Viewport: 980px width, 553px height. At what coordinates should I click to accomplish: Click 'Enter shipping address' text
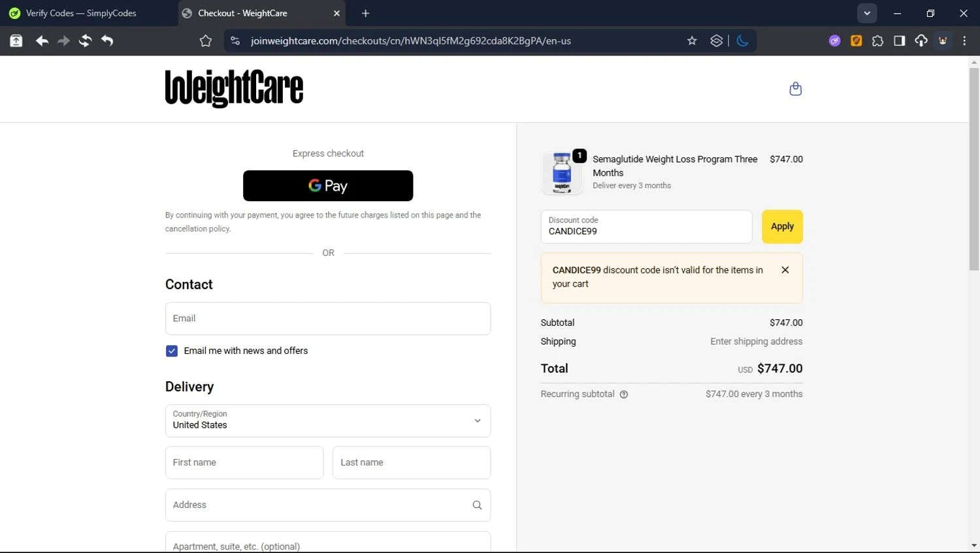757,341
